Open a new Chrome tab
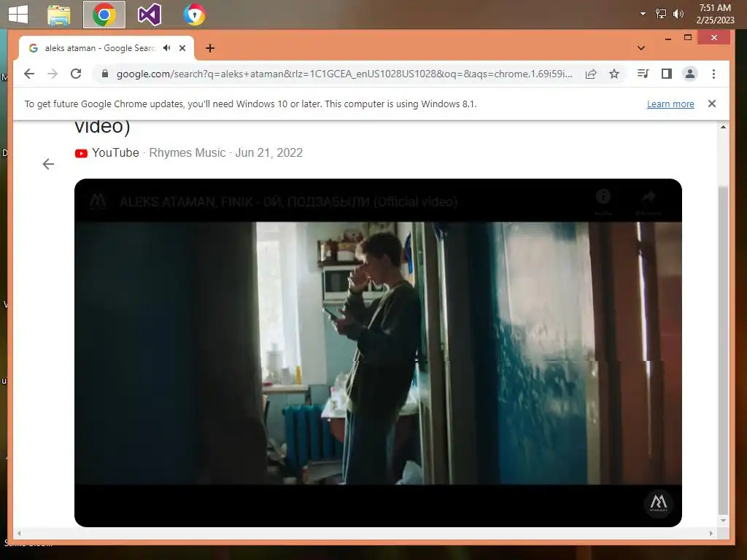 [x=210, y=48]
